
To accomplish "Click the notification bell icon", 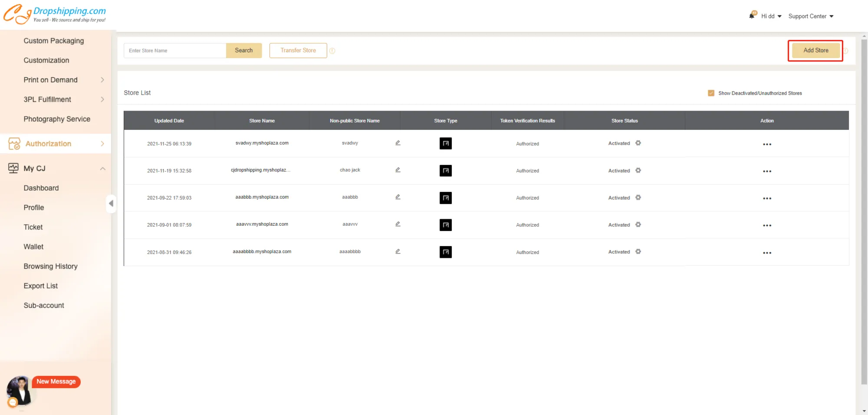I will [752, 16].
